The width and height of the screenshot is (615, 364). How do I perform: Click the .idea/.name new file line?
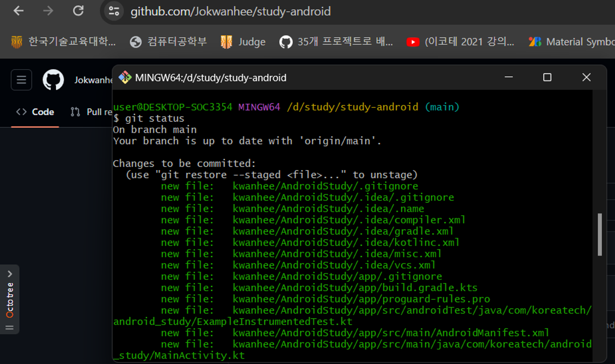(x=292, y=209)
